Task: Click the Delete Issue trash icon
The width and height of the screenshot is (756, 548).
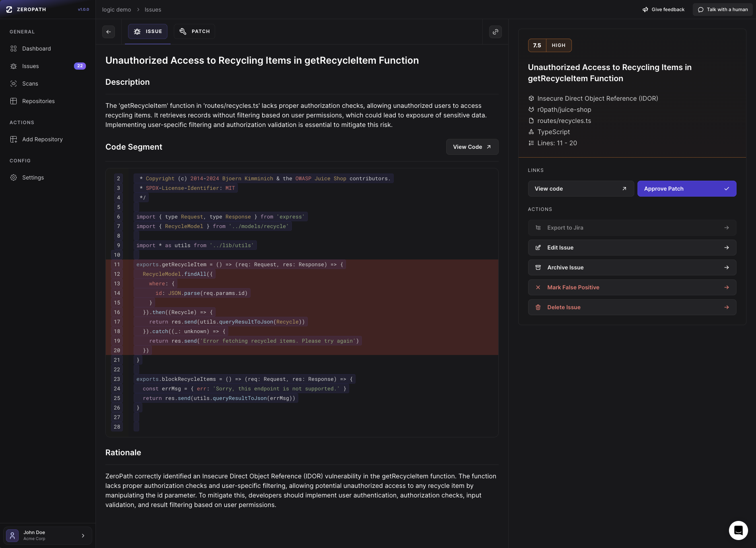Action: [x=538, y=307]
